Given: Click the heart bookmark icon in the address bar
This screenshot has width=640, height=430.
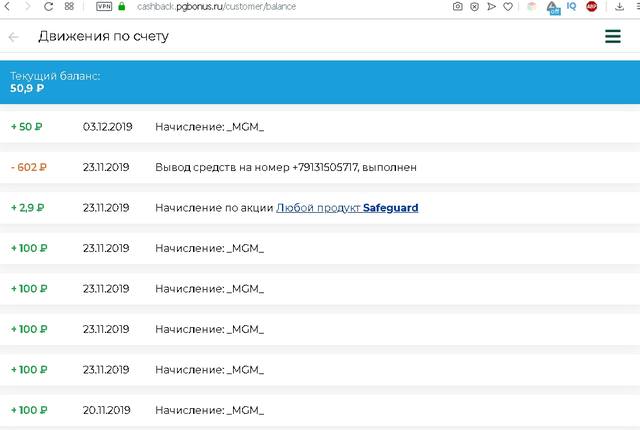Looking at the screenshot, I should [508, 6].
